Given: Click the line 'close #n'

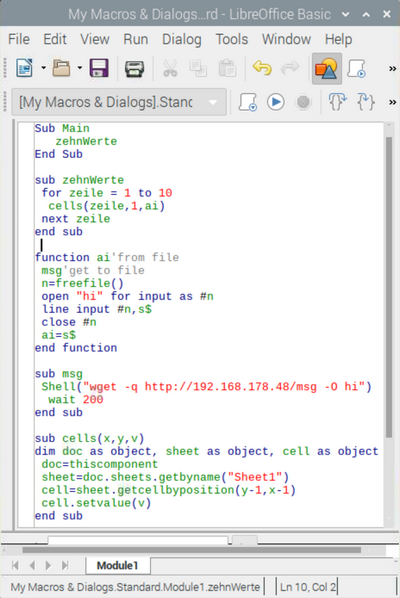Looking at the screenshot, I should [69, 322].
